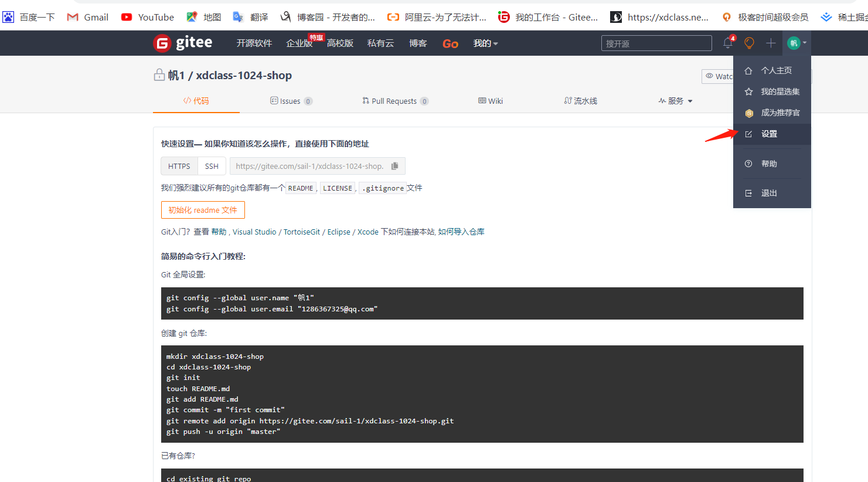Click the repository URL text field
The width and height of the screenshot is (868, 482).
point(318,166)
